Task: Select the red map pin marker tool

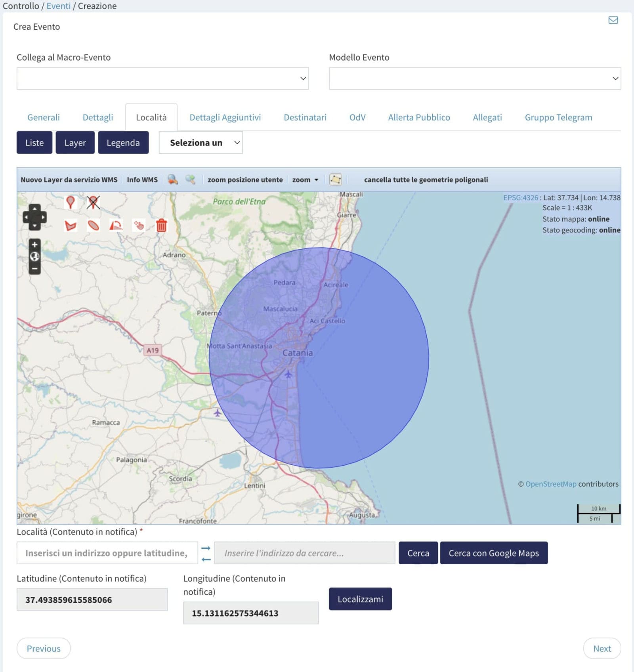Action: click(71, 202)
